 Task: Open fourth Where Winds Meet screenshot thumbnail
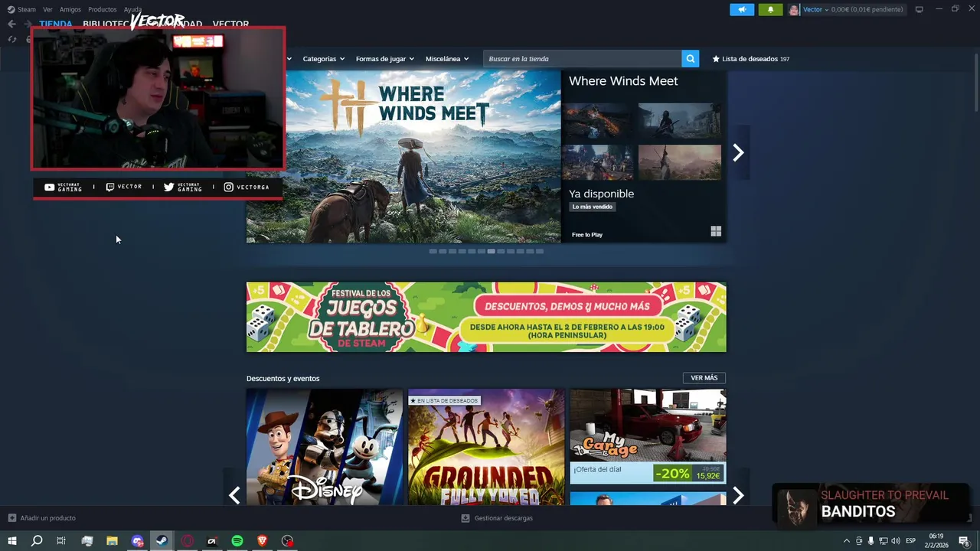pyautogui.click(x=680, y=162)
